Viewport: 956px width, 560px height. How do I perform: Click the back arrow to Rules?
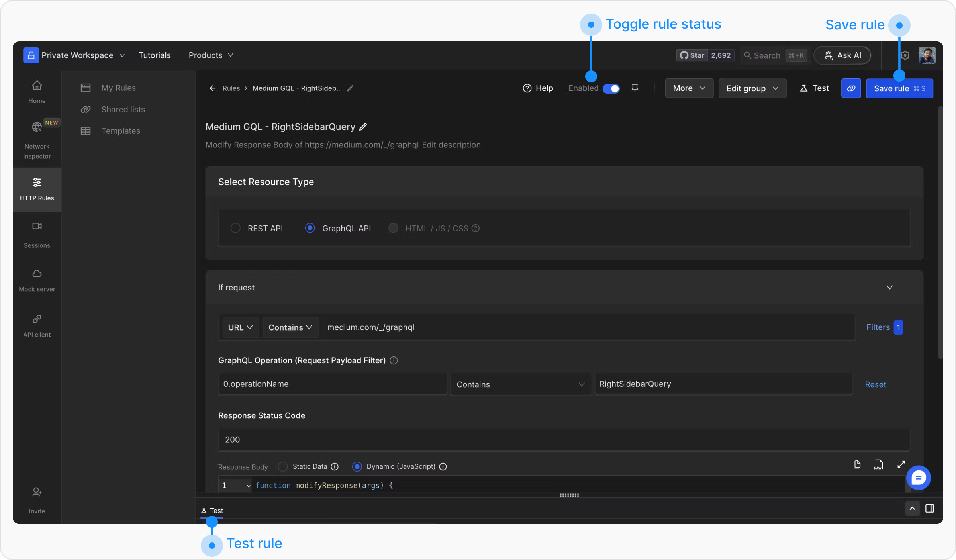tap(213, 88)
